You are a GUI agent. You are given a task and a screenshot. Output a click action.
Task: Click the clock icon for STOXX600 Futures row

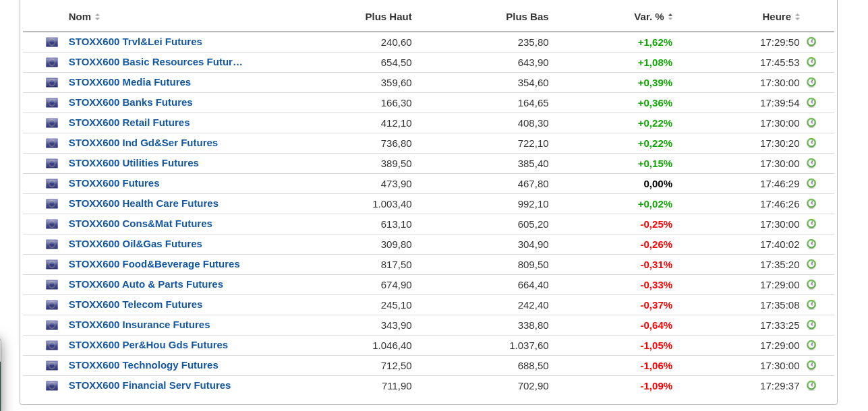point(811,183)
